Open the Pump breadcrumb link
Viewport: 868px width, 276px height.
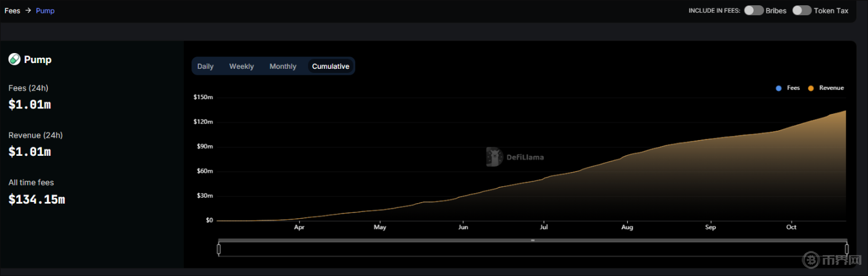[45, 11]
